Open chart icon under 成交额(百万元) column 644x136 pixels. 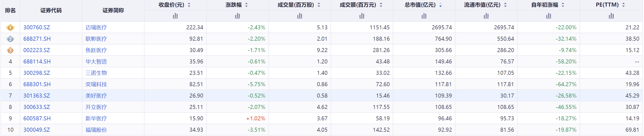[362, 16]
